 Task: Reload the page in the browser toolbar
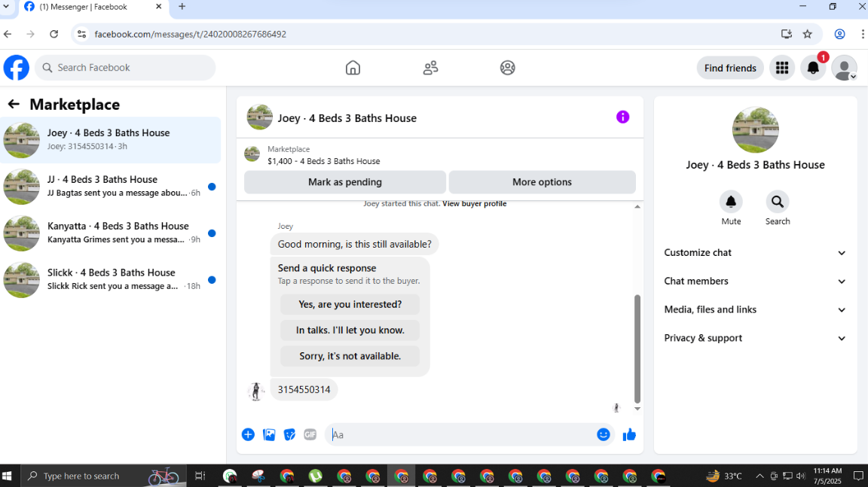(x=53, y=34)
